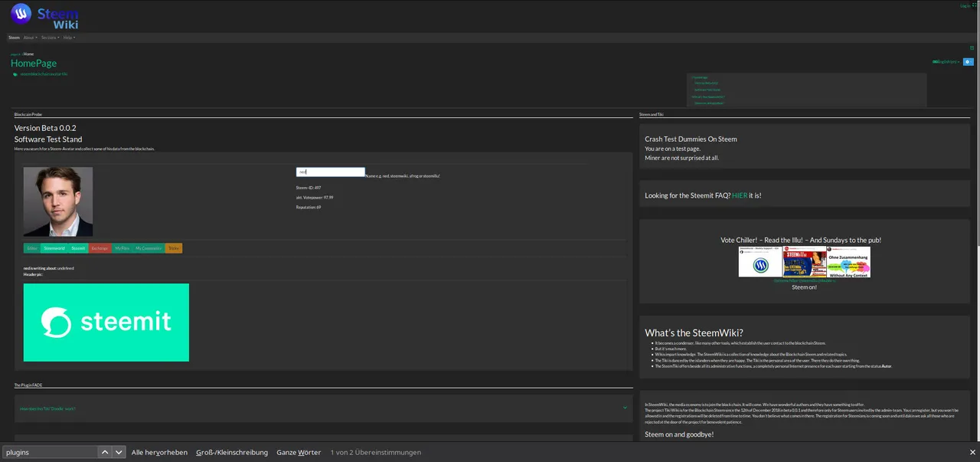The height and width of the screenshot is (462, 980).
Task: Open the English language dropdown
Action: click(946, 62)
